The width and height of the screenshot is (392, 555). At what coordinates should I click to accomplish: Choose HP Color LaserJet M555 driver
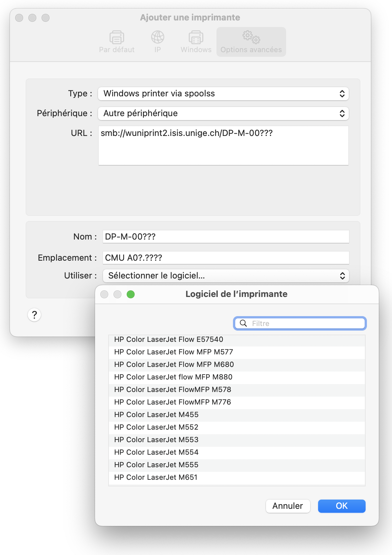(237, 465)
